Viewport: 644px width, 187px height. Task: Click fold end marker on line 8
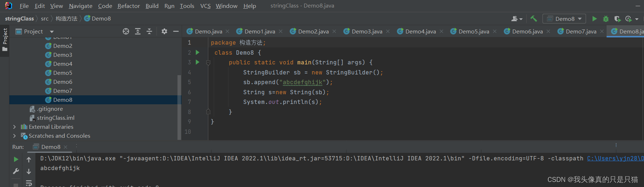click(x=208, y=112)
